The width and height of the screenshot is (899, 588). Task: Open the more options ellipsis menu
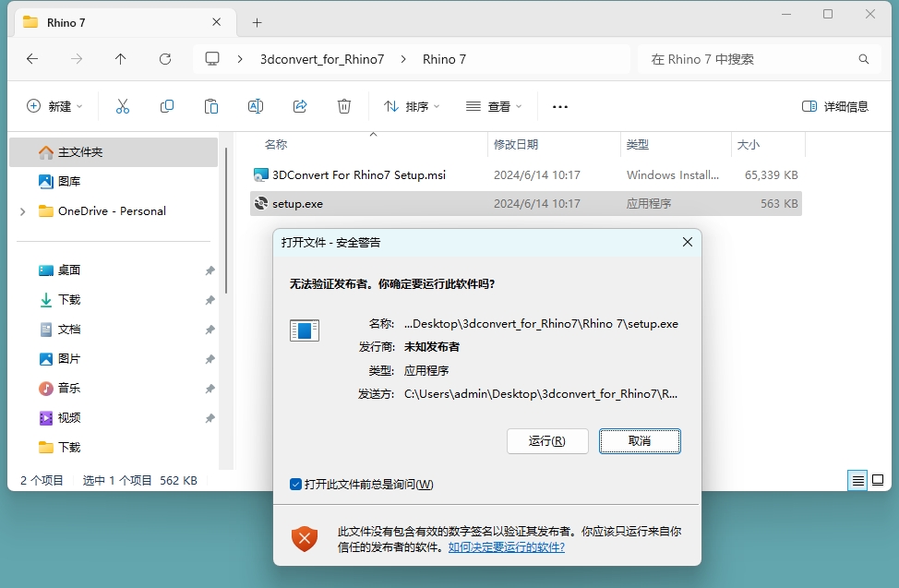[560, 107]
